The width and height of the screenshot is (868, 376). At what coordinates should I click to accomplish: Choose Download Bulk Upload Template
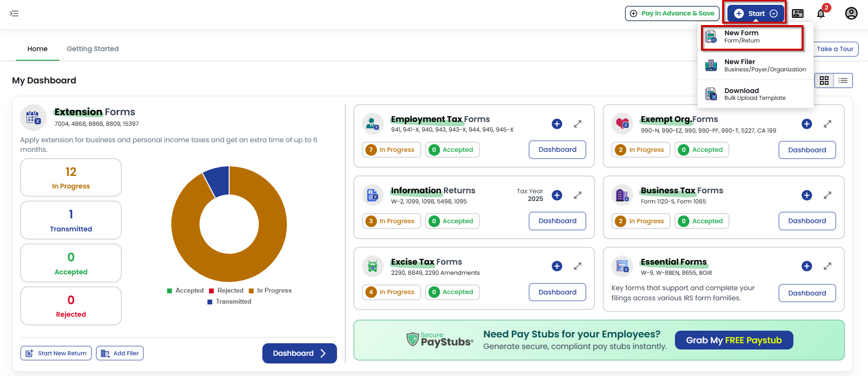(x=755, y=94)
